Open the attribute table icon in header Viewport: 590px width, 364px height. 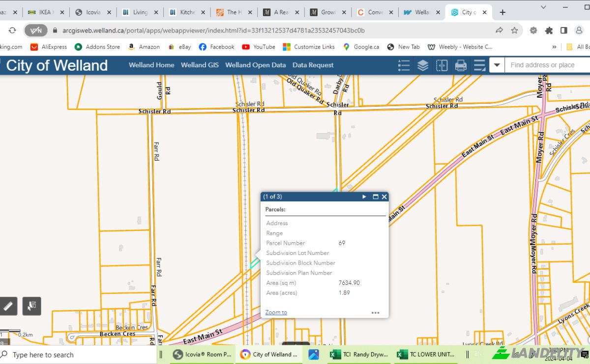[479, 65]
